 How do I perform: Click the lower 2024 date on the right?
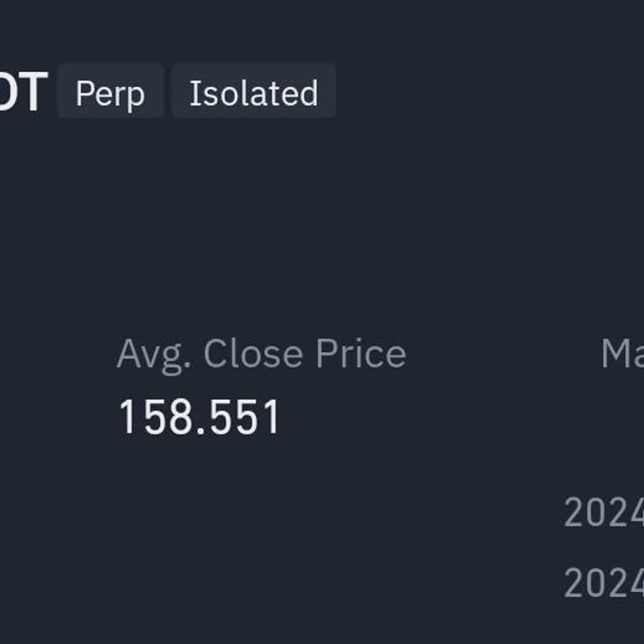[604, 583]
